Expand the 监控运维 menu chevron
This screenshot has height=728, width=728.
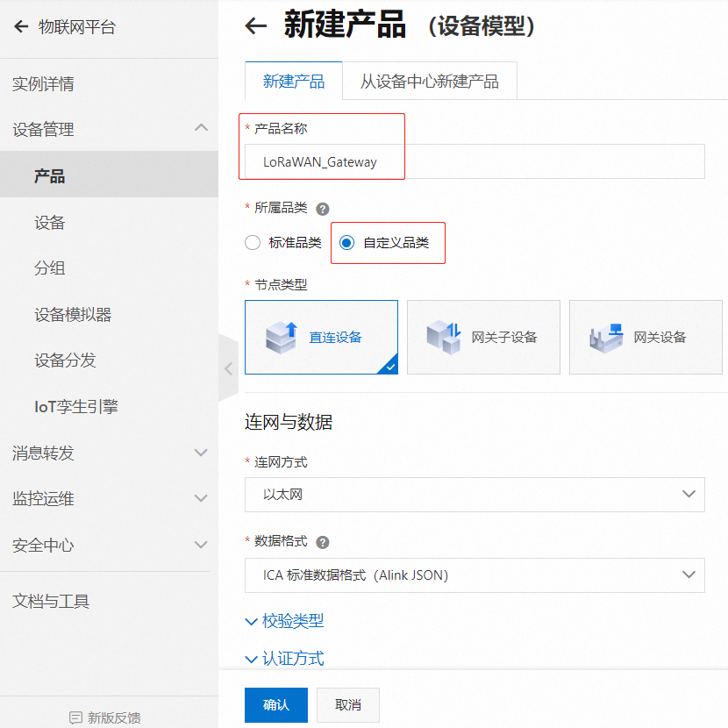[x=201, y=499]
